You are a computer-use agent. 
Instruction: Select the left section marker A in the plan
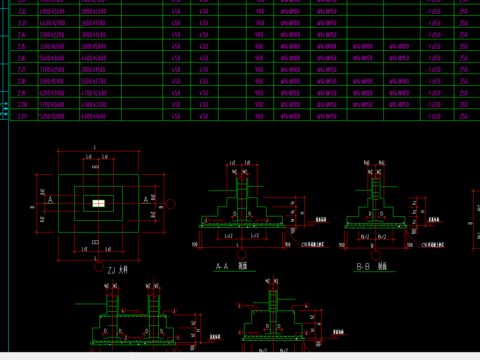(x=50, y=200)
